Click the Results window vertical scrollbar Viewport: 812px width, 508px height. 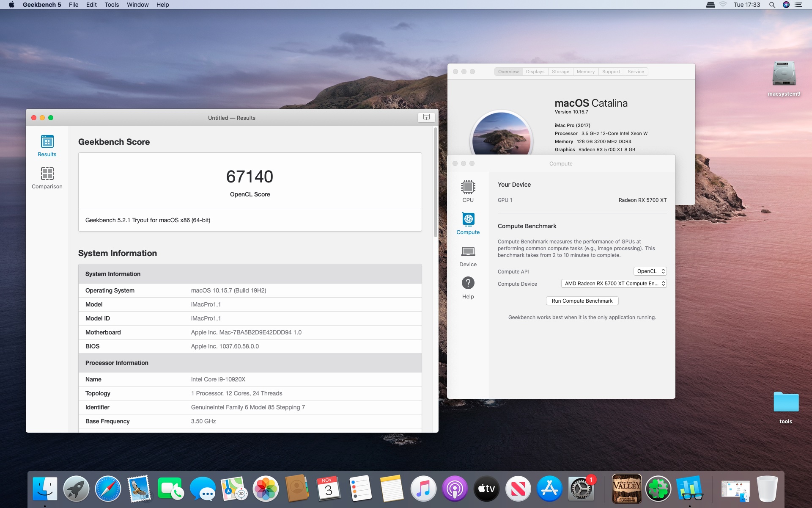tap(435, 182)
